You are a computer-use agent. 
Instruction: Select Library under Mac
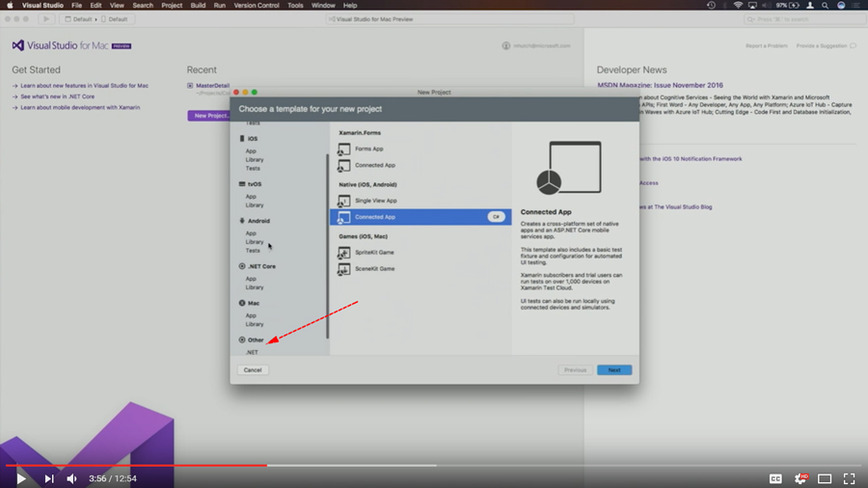255,324
